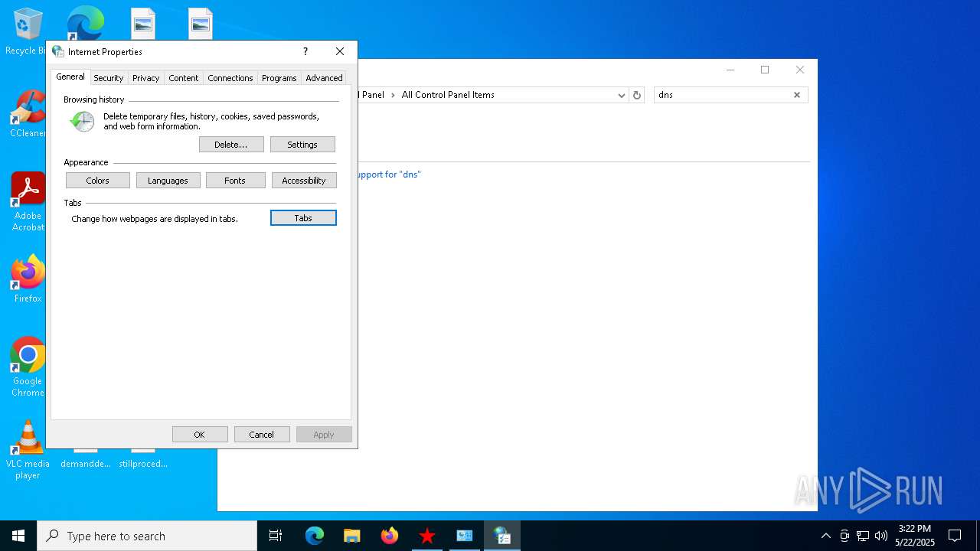Open the notification center icon

[955, 536]
